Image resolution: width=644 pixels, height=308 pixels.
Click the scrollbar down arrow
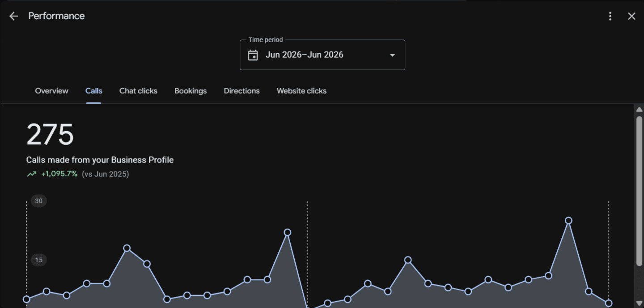(x=639, y=304)
